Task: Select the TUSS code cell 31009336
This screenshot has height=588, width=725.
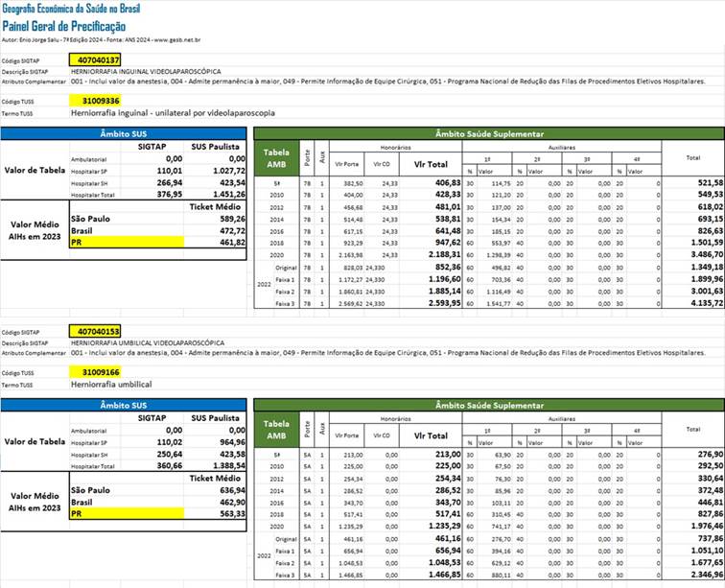Action: (95, 101)
